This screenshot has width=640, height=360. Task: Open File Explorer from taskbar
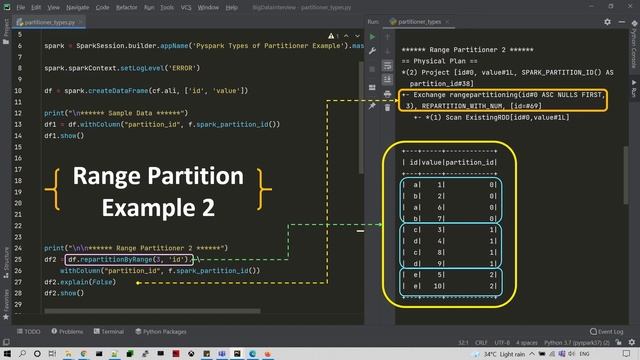(x=68, y=354)
